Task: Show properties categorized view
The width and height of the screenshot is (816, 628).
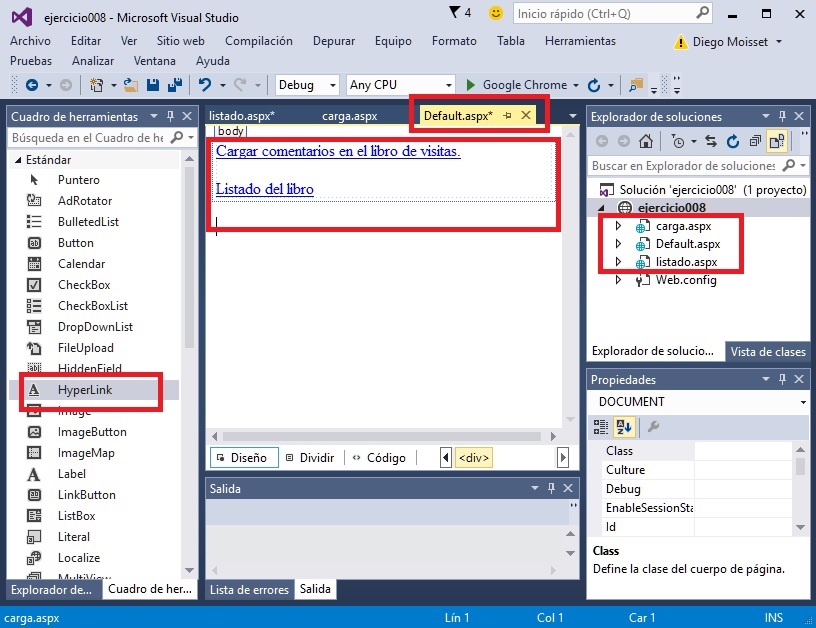Action: (x=601, y=427)
